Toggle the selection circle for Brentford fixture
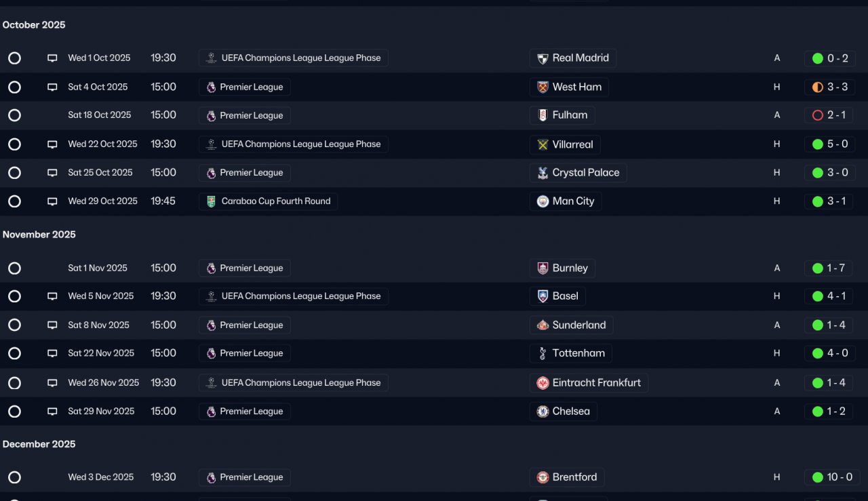The height and width of the screenshot is (501, 868). tap(14, 477)
